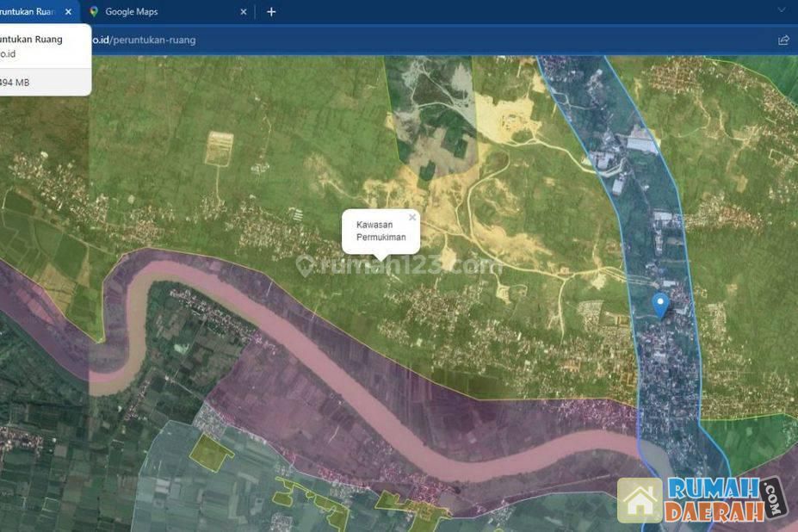Click the yellow polygon parcel near bottom left
Viewport: 798px width, 532px height.
[x=210, y=451]
